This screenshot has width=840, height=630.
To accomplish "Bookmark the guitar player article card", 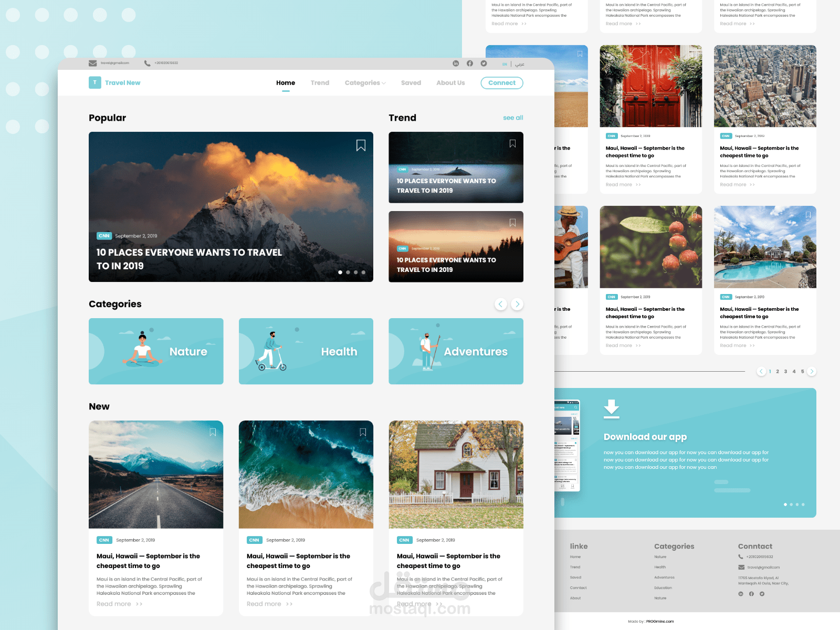I will (x=580, y=215).
